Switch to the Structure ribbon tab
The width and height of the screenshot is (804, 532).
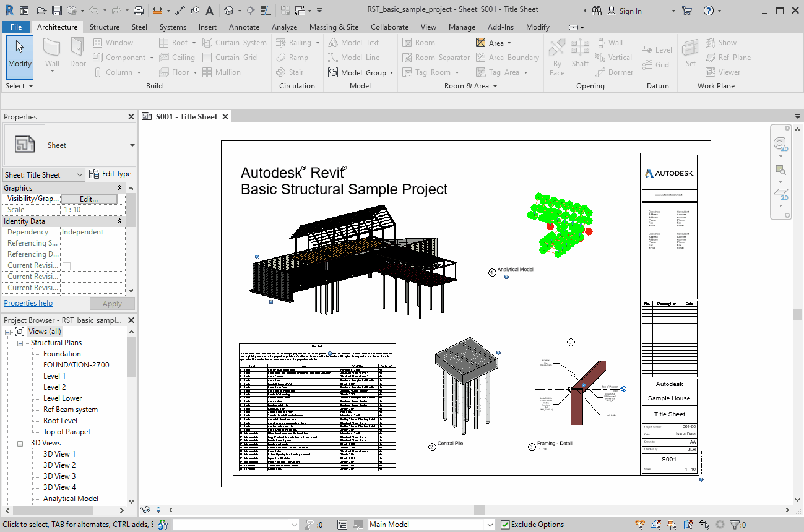105,27
